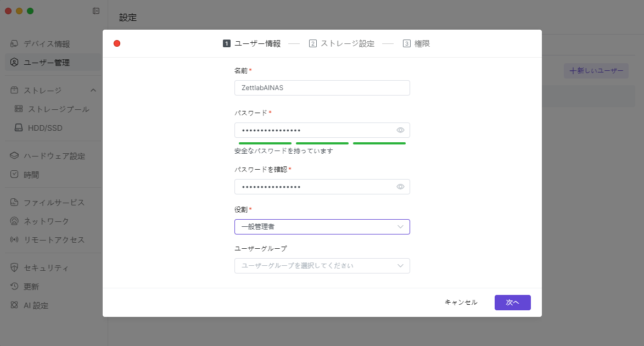This screenshot has height=346, width=644.
Task: Reveal the confirm password field text
Action: pos(400,187)
